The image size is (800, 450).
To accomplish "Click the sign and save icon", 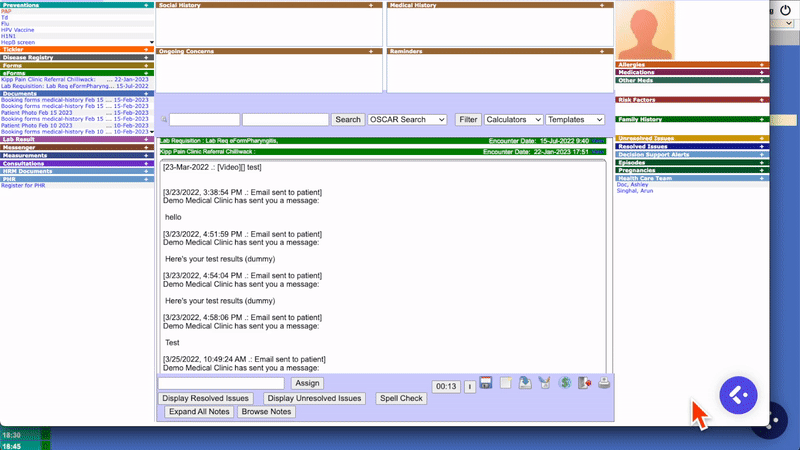I will (x=524, y=383).
